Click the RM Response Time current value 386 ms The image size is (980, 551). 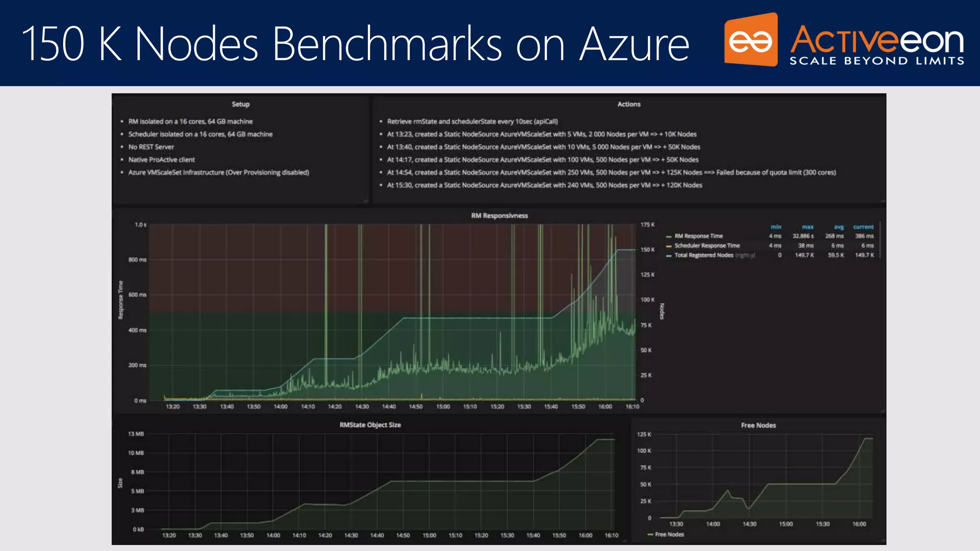[x=865, y=236]
